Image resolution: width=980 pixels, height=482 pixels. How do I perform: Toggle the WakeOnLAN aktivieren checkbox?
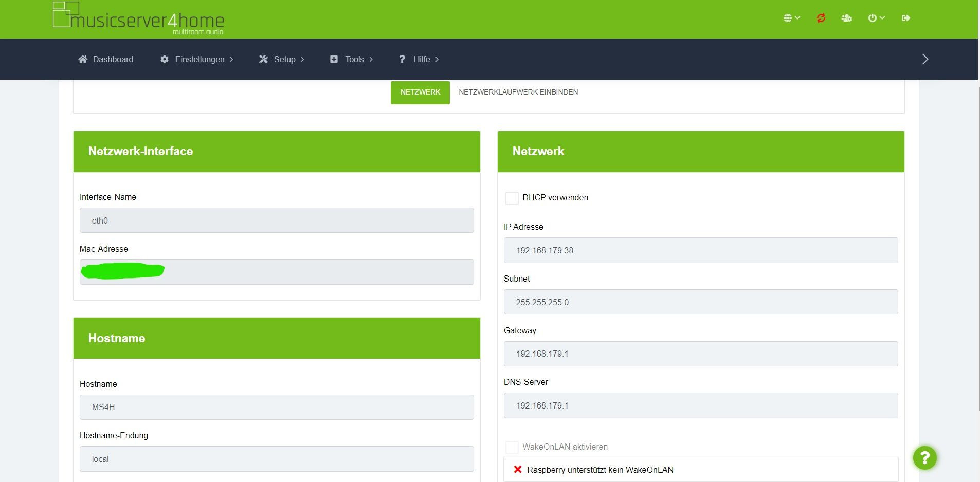512,447
